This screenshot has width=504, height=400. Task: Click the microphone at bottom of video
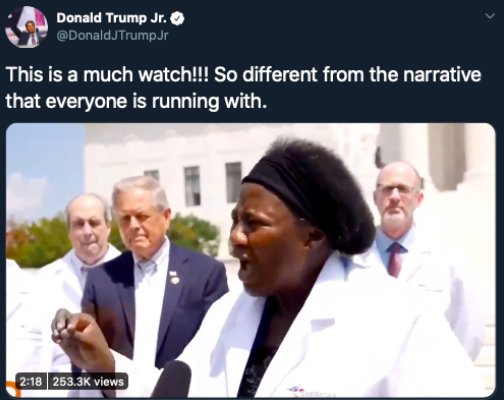173,379
